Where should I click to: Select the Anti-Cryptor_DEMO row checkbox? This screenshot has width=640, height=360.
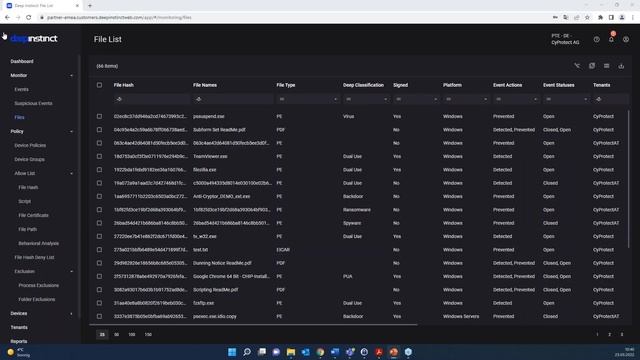(x=99, y=196)
